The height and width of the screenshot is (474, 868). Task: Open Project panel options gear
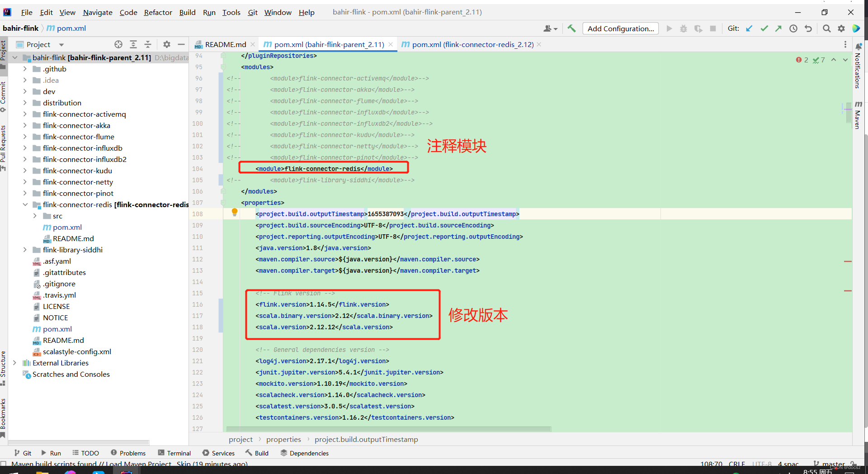167,44
